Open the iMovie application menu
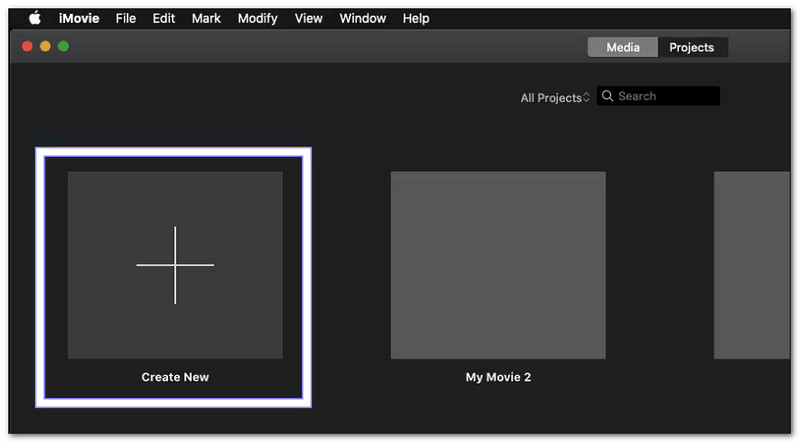800x443 pixels. tap(80, 18)
